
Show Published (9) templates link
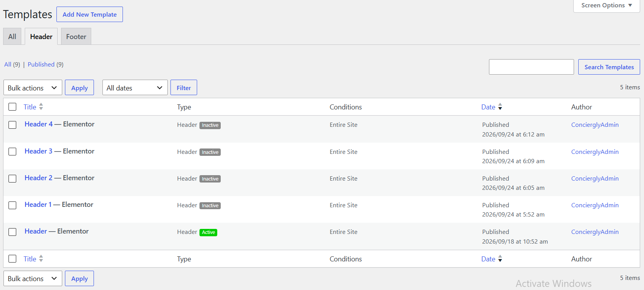pos(46,65)
